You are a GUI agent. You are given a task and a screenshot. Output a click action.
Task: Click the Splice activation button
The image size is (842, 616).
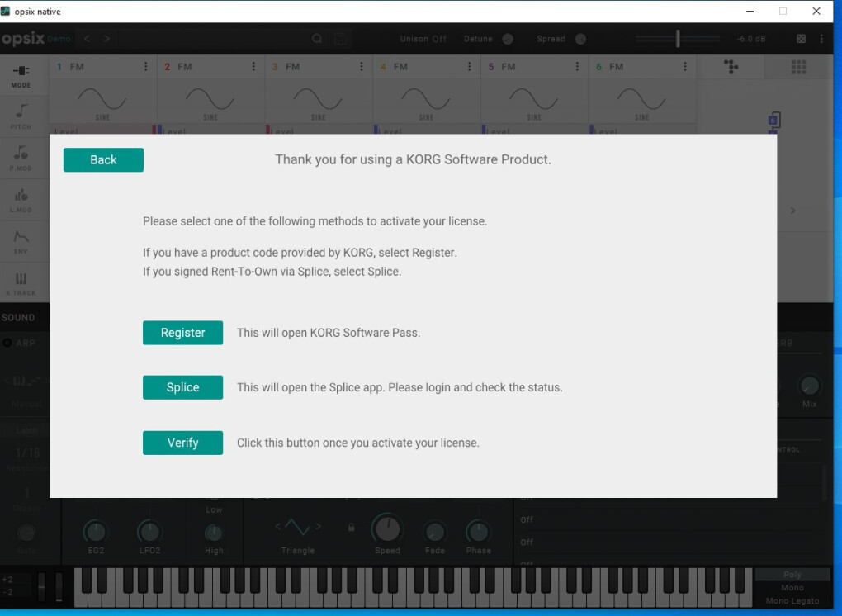(x=182, y=387)
